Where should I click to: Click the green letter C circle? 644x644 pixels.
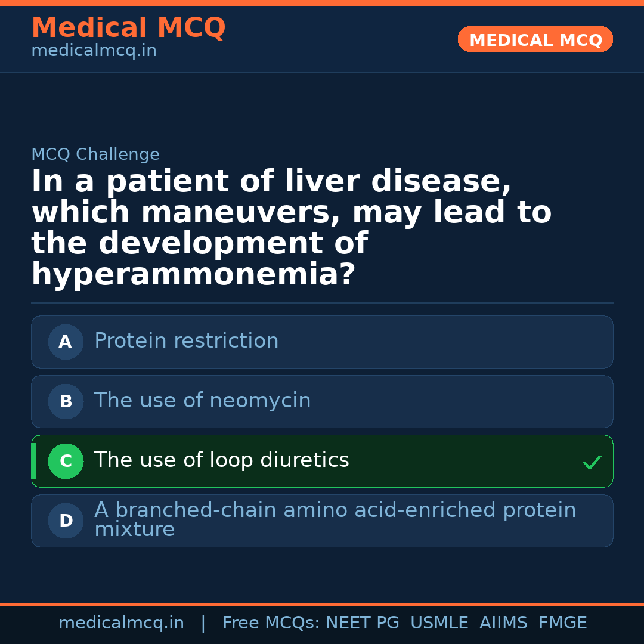(66, 461)
